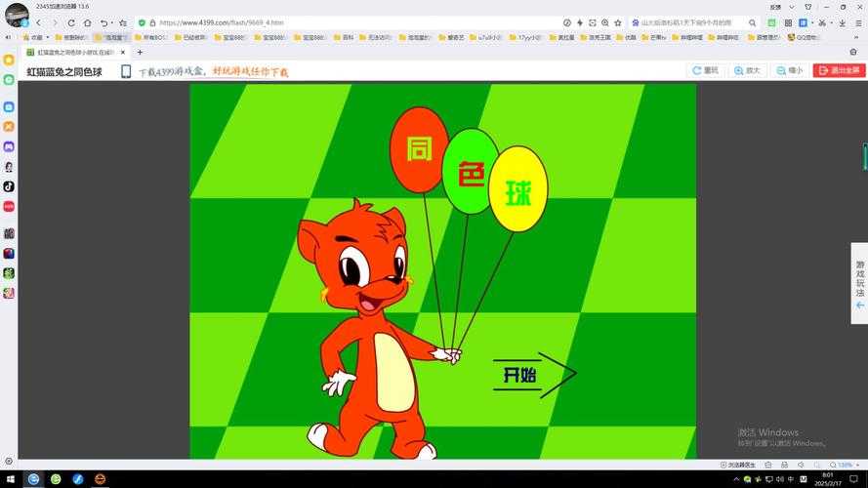Toggle the sound mute icon in status bar
The image size is (868, 488).
tap(801, 465)
